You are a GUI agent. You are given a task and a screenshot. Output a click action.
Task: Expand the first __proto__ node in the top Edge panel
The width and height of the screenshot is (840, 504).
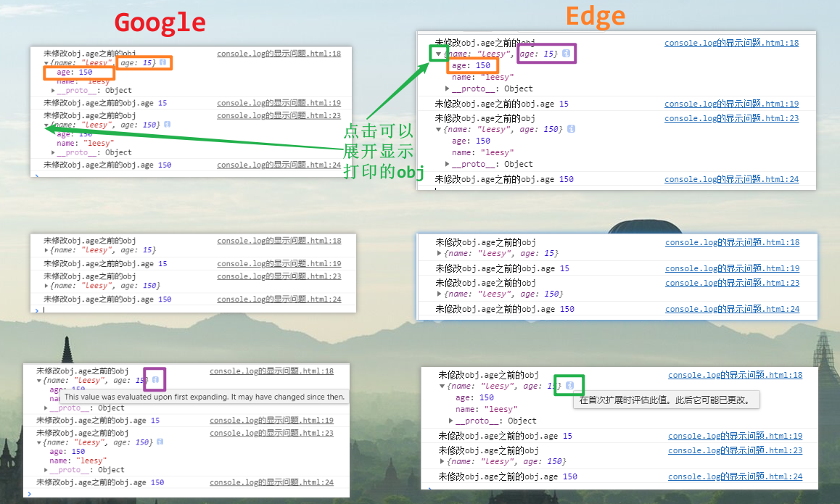[448, 88]
